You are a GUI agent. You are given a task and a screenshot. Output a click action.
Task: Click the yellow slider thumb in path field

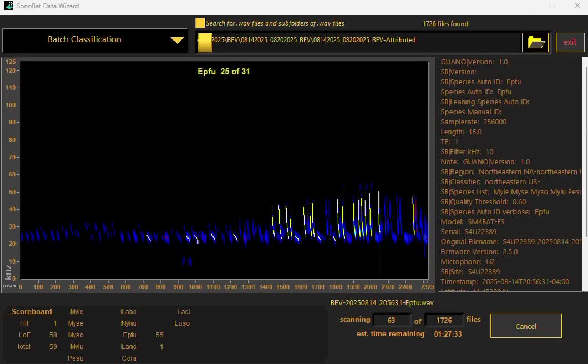205,43
